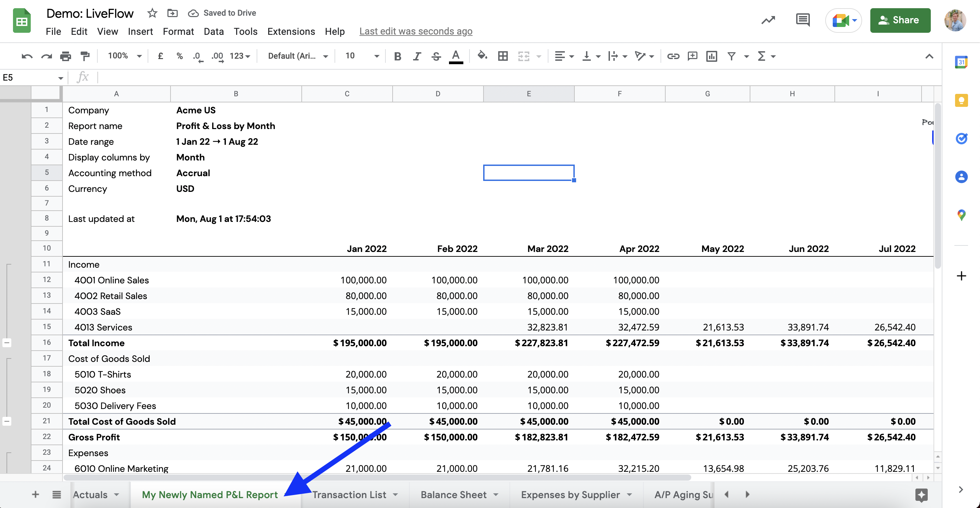The height and width of the screenshot is (508, 980).
Task: Create a filter with the funnel icon
Action: (x=731, y=56)
